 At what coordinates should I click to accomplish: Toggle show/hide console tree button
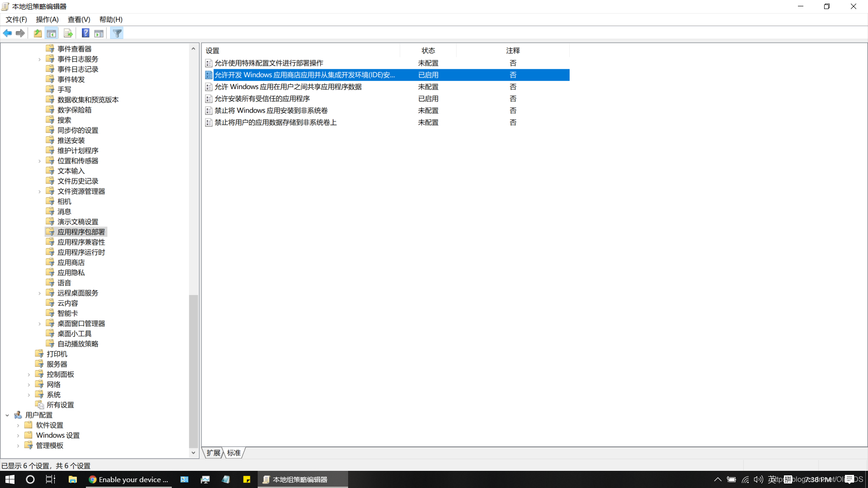coord(52,33)
